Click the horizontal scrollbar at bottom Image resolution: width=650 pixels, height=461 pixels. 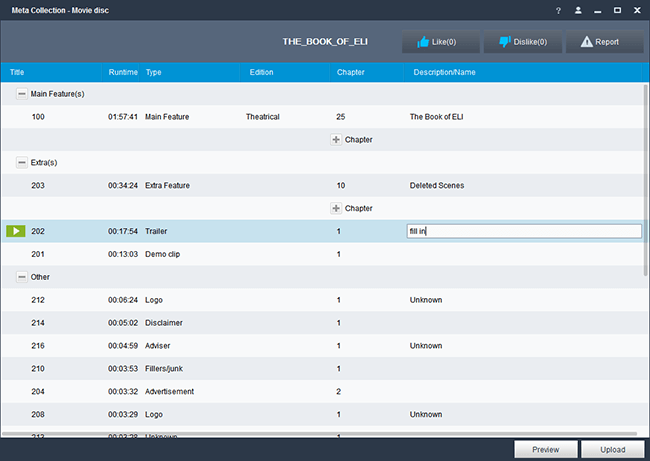319,434
